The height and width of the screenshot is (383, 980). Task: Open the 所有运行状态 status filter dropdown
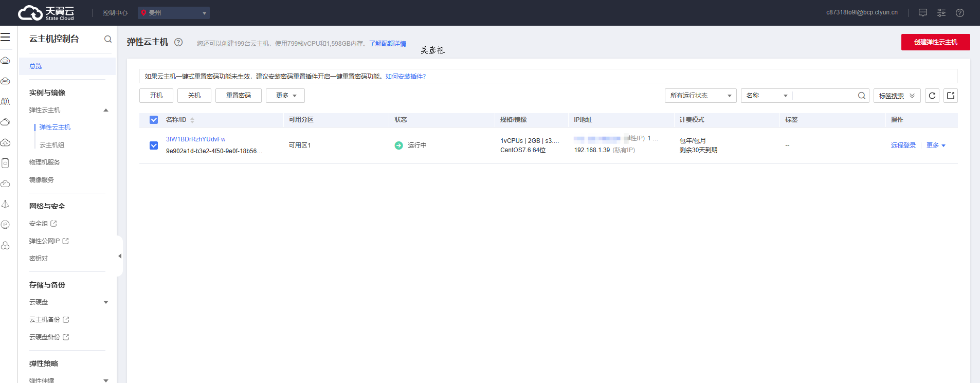click(x=700, y=96)
